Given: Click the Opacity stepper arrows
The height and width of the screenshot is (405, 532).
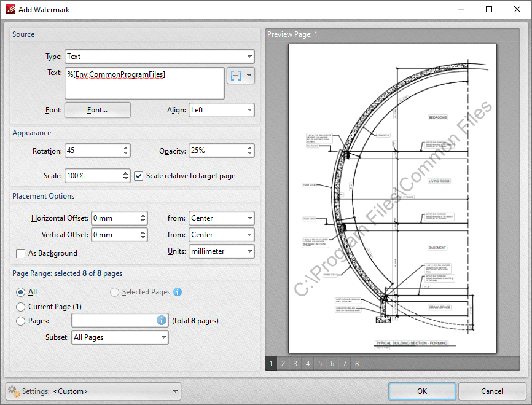Looking at the screenshot, I should point(249,151).
